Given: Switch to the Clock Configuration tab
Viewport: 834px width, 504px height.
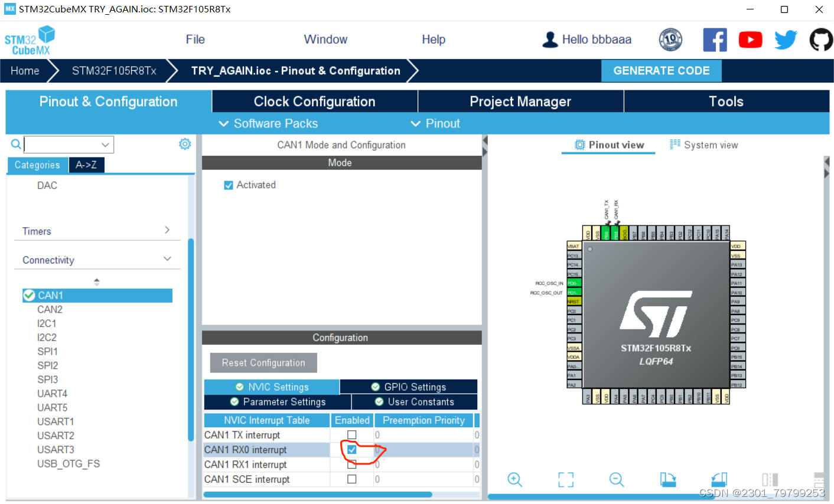Looking at the screenshot, I should click(x=314, y=101).
